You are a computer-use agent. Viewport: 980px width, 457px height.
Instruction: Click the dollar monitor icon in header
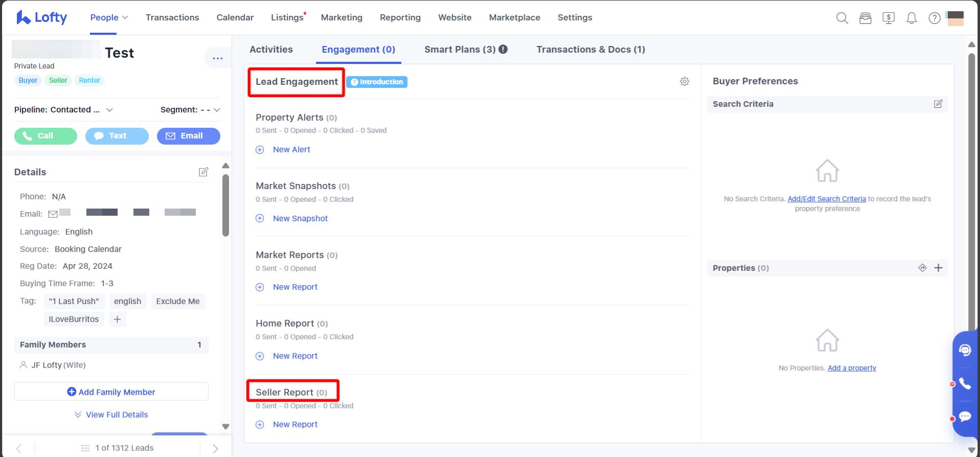[x=888, y=18]
